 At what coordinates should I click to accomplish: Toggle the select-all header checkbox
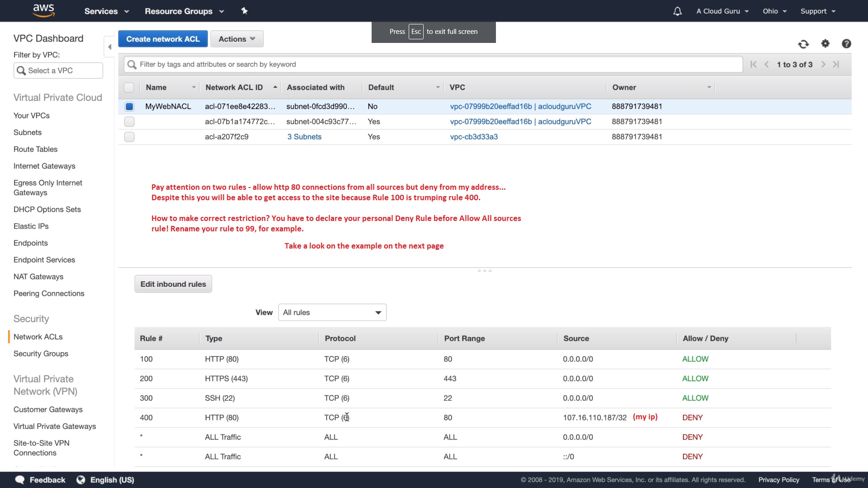[129, 88]
